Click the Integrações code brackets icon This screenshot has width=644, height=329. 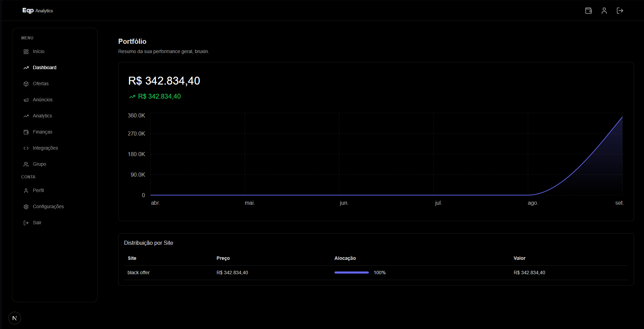[x=26, y=148]
